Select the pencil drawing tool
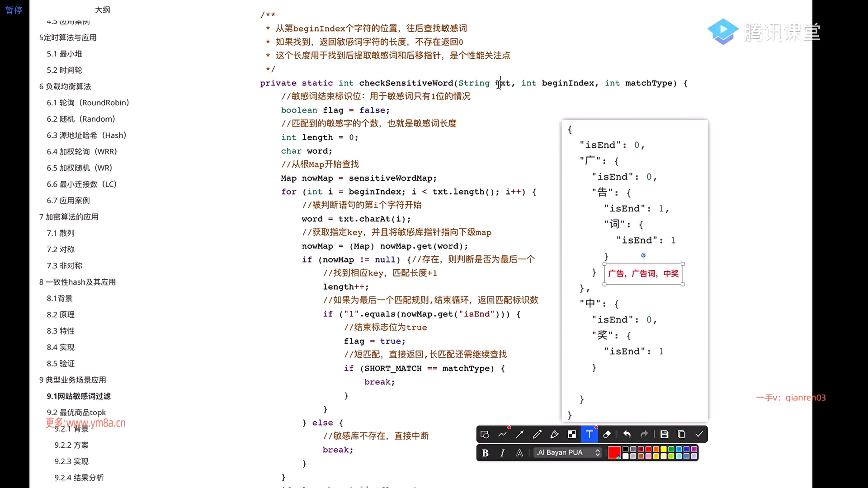Image resolution: width=868 pixels, height=488 pixels. pos(537,434)
